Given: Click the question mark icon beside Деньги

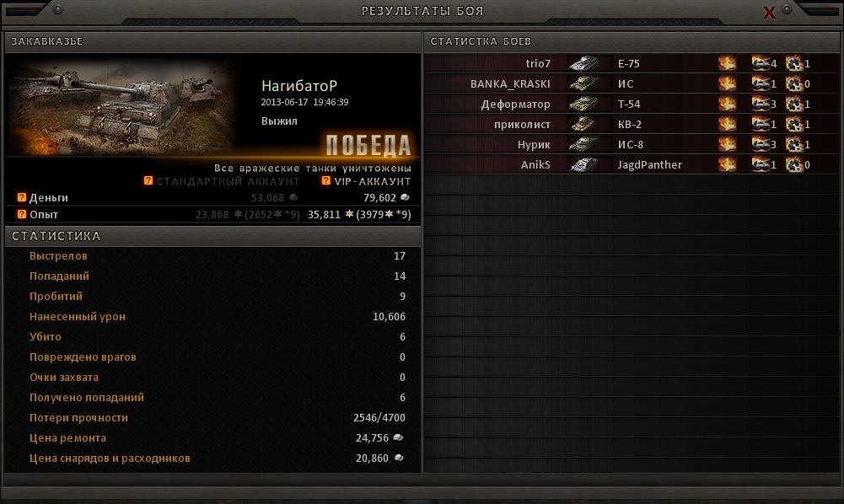Looking at the screenshot, I should click(x=22, y=197).
